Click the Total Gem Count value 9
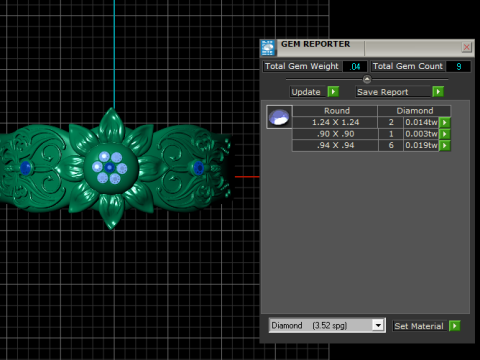 click(x=459, y=66)
